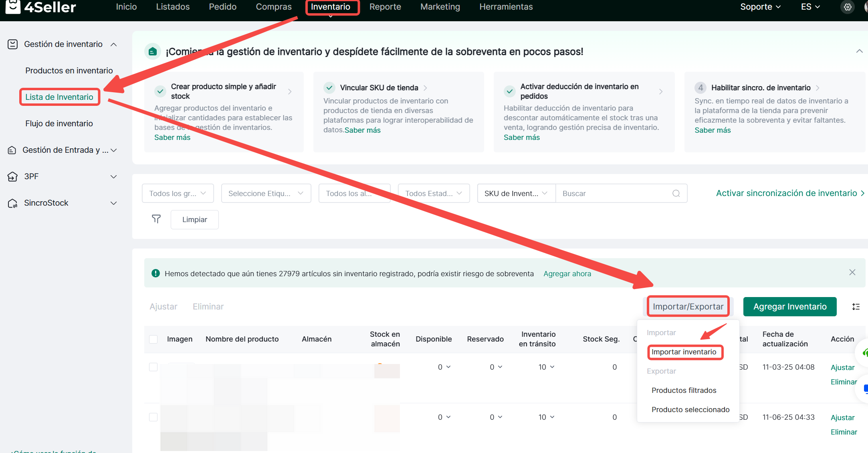Tick the select-all checkbox in table header
The image size is (868, 453).
(x=153, y=339)
